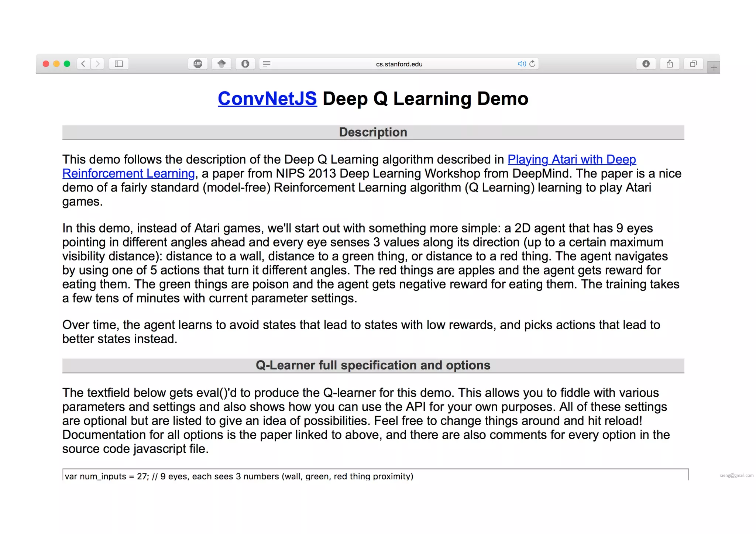This screenshot has height=534, width=756.
Task: Click the Q-Learner full specification header
Action: (373, 365)
